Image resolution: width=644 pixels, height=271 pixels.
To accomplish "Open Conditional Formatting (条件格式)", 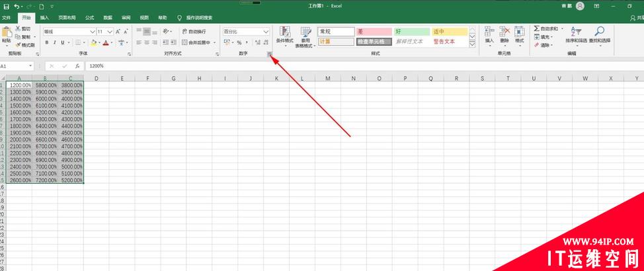I will tap(284, 37).
